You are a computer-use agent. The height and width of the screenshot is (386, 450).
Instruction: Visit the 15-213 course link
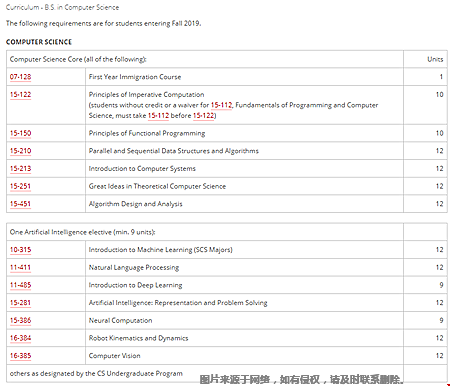pyautogui.click(x=20, y=169)
